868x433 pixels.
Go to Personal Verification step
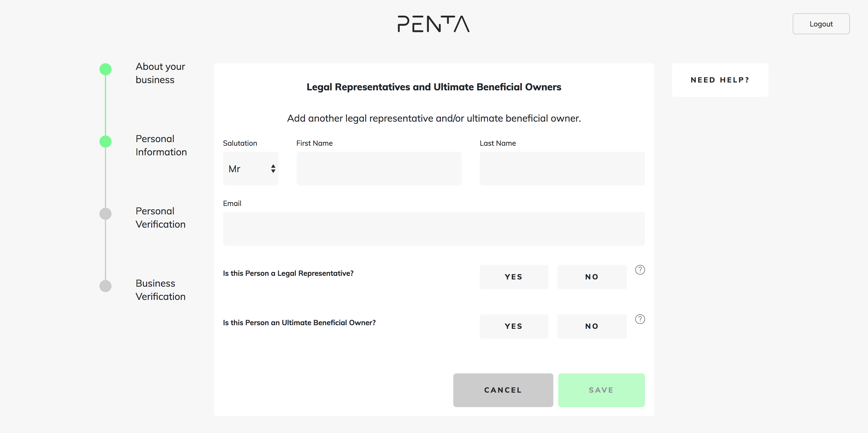coord(160,217)
